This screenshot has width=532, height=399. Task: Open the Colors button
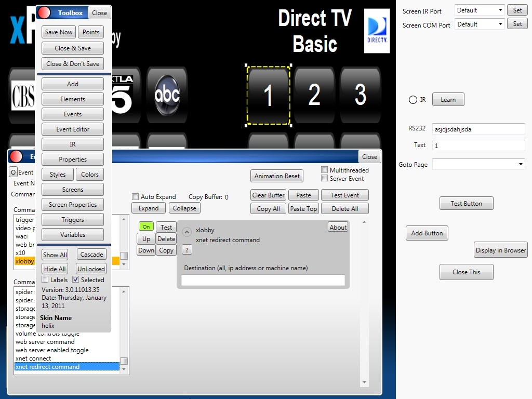(90, 175)
